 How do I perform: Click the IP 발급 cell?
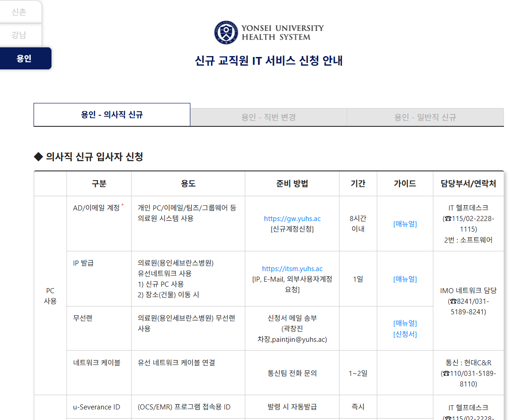click(x=99, y=279)
